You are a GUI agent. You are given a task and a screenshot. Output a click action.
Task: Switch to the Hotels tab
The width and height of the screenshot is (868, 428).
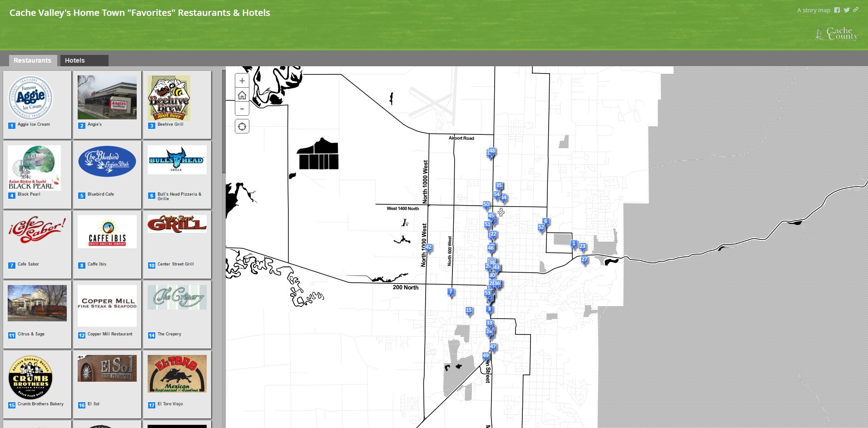[84, 60]
